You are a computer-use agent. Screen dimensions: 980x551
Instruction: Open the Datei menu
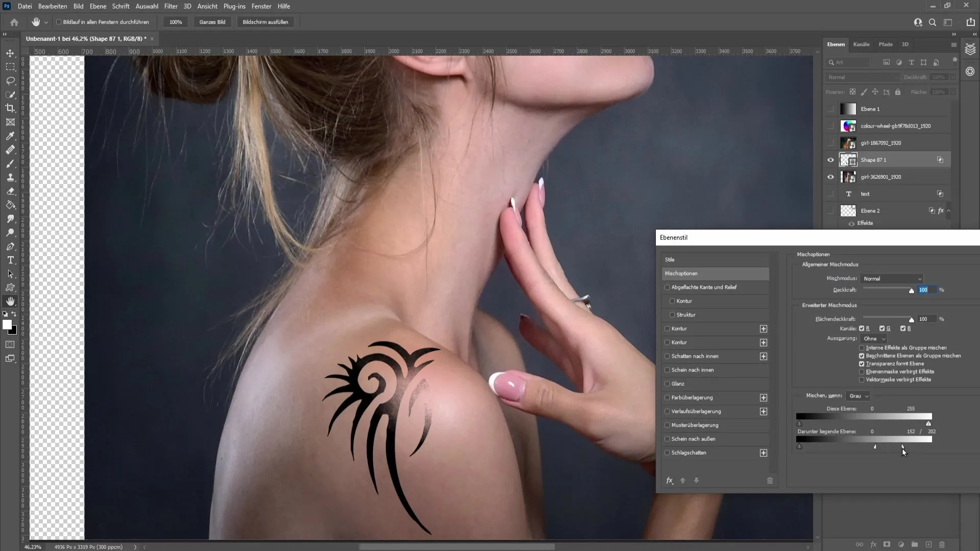coord(24,6)
